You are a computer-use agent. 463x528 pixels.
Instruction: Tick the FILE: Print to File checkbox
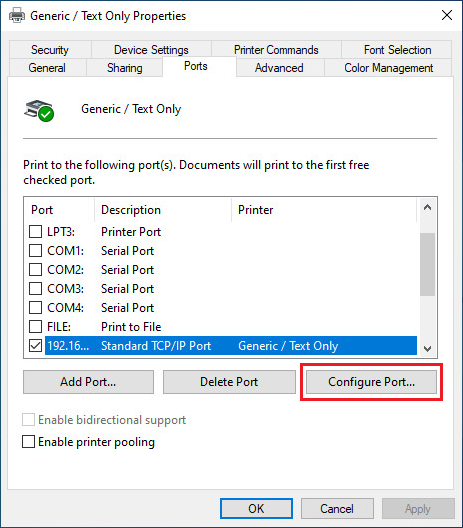point(35,327)
